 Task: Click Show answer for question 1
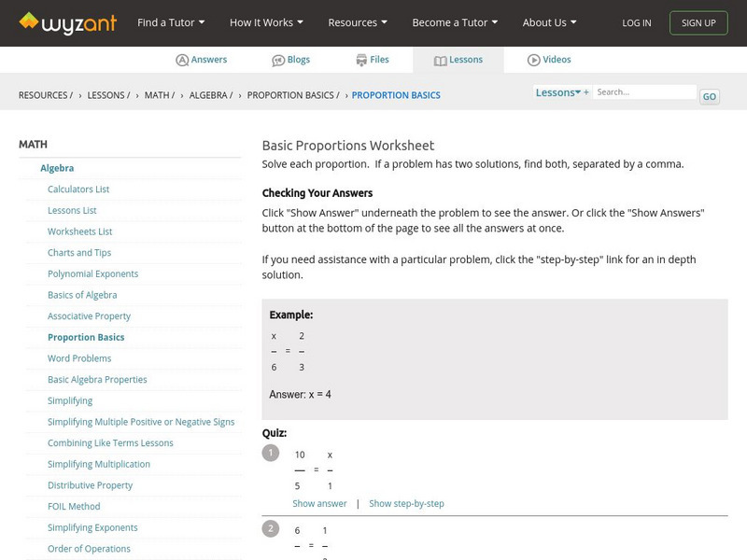click(x=319, y=503)
